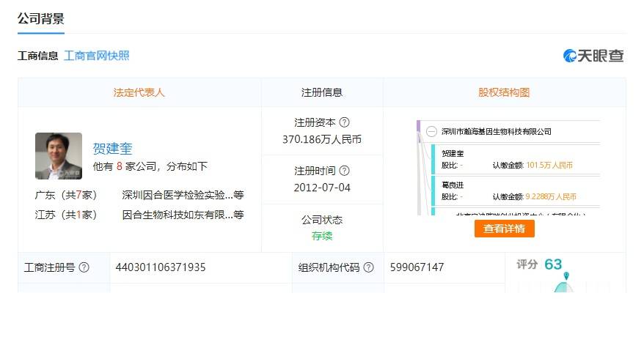This screenshot has height=337, width=644.
Task: Click the score gauge marker pin
Action: [x=566, y=275]
